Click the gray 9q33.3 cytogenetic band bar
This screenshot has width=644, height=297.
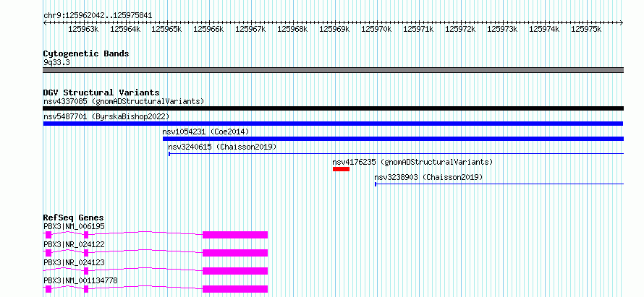(333, 70)
